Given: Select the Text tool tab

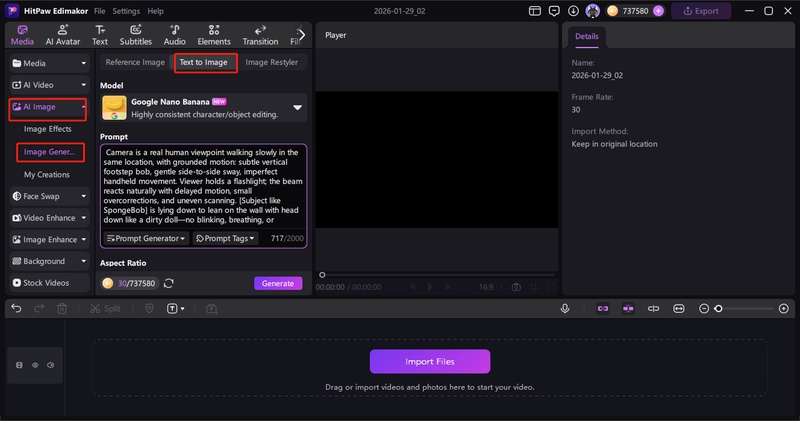Looking at the screenshot, I should tap(100, 35).
